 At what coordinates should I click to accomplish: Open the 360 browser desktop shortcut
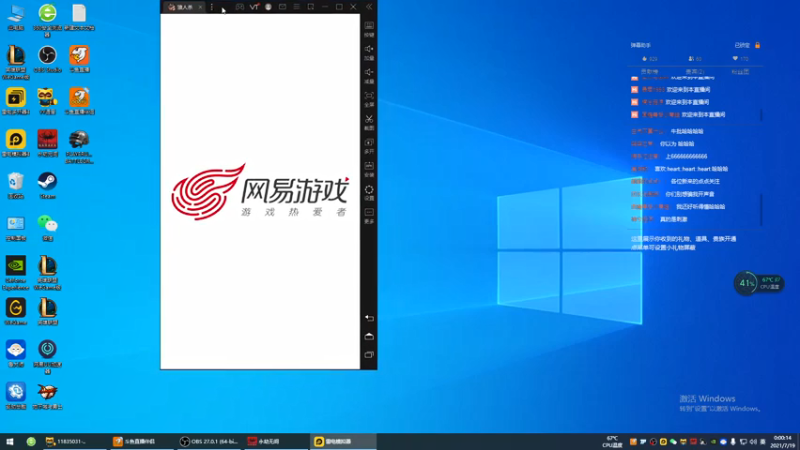(x=47, y=19)
